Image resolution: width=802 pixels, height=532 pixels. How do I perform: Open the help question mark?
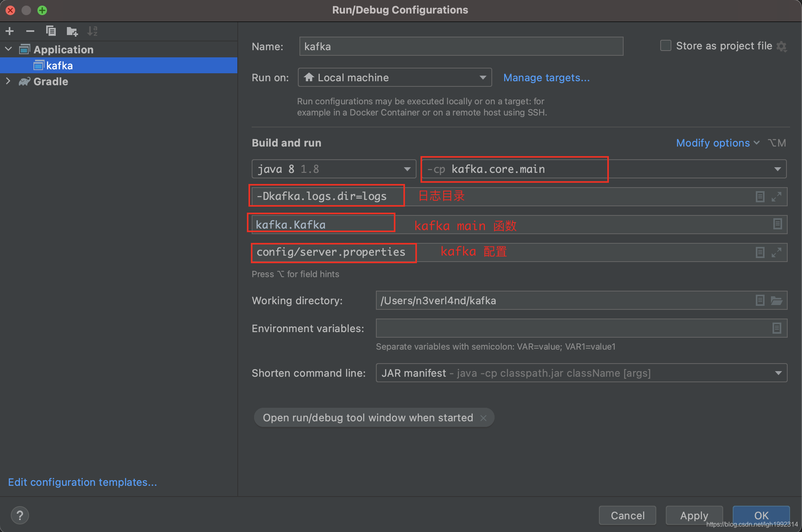pos(20,515)
